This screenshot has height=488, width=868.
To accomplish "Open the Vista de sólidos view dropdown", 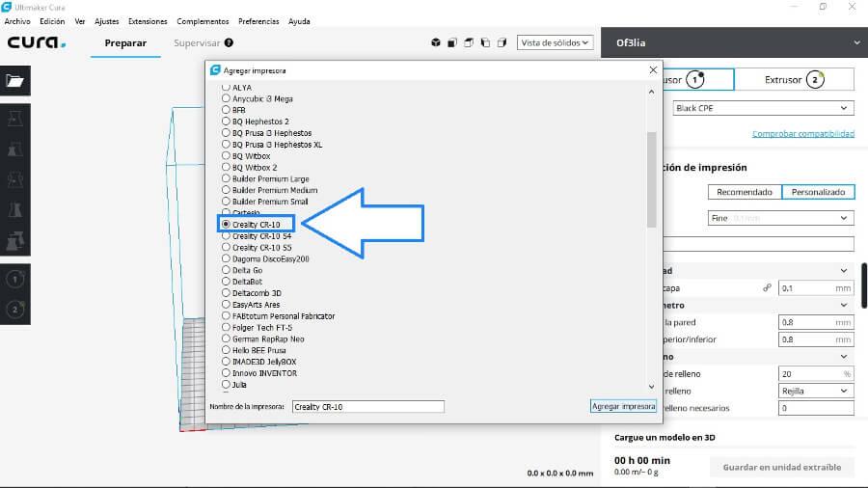I will tap(555, 43).
